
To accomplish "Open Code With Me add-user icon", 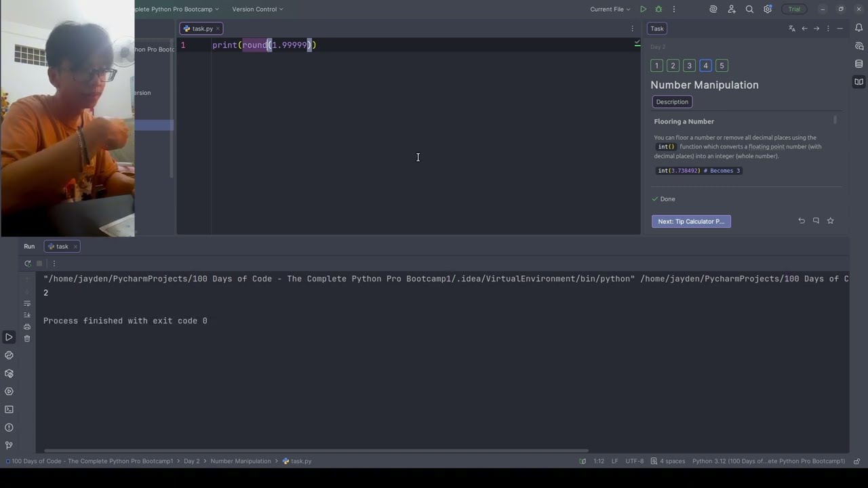I will pyautogui.click(x=732, y=9).
